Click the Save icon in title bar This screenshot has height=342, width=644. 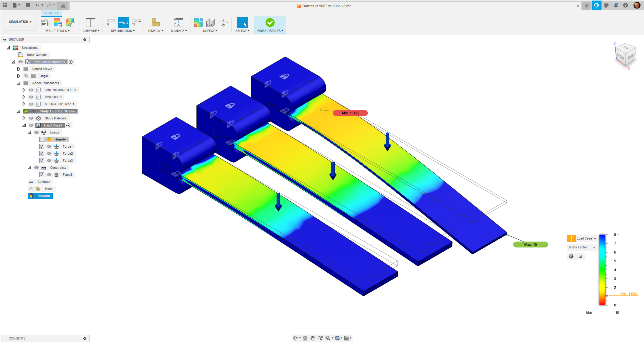point(28,5)
